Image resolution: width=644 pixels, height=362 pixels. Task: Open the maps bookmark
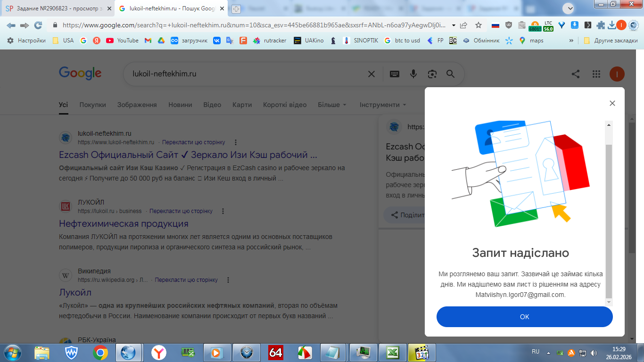click(531, 41)
